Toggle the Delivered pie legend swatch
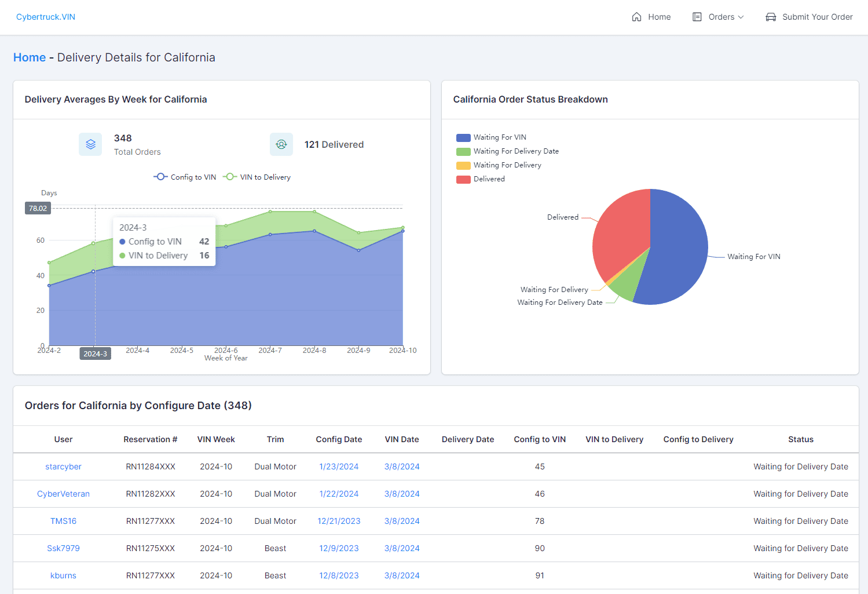868x594 pixels. coord(463,179)
